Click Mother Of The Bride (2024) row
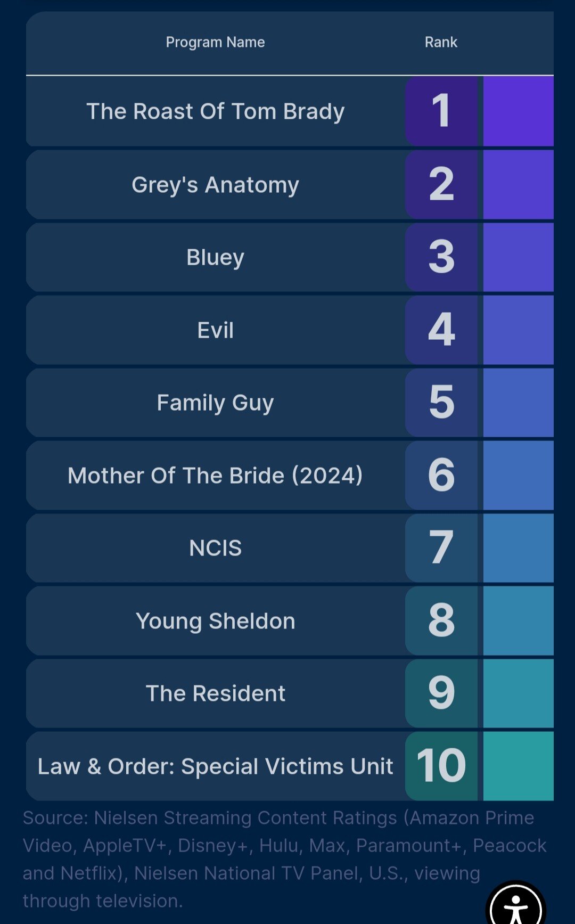575x924 pixels. (290, 475)
